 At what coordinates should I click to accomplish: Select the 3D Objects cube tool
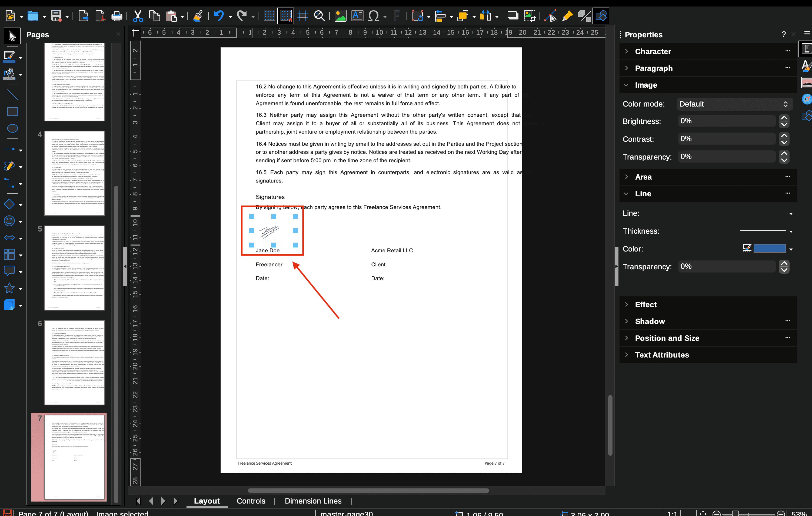(x=9, y=305)
